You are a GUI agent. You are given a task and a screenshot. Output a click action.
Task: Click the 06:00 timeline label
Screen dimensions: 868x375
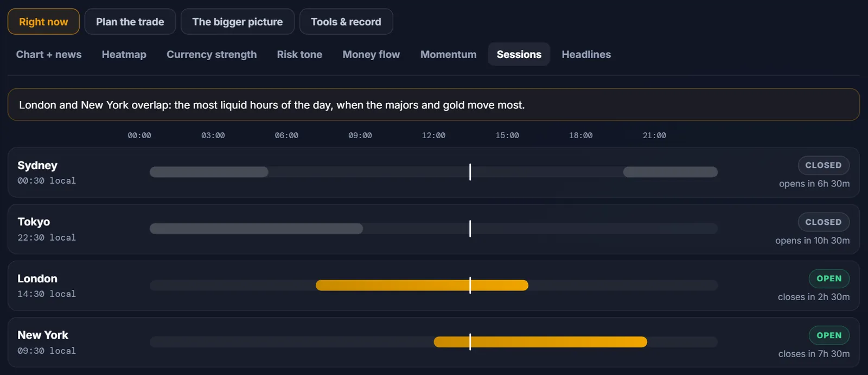[x=286, y=135]
